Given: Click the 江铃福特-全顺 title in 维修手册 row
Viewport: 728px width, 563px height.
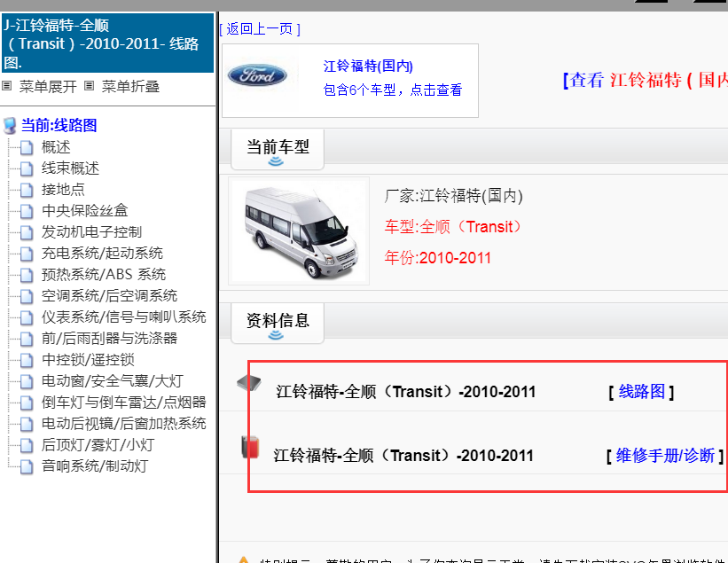Looking at the screenshot, I should point(403,456).
